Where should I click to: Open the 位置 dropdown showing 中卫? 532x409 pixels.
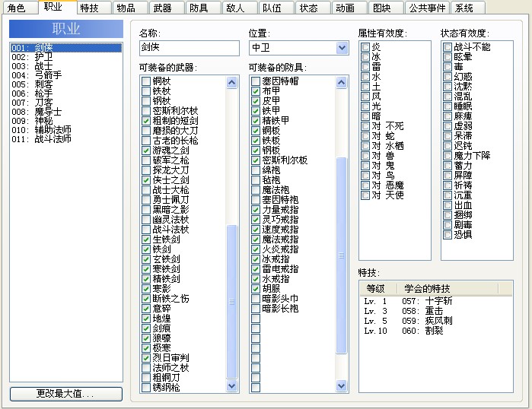point(298,48)
